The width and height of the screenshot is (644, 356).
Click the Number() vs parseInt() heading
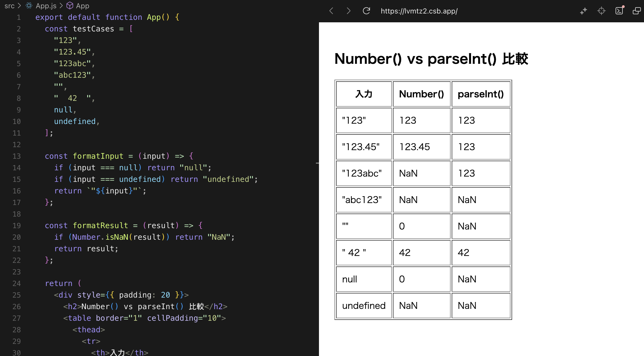coord(431,59)
